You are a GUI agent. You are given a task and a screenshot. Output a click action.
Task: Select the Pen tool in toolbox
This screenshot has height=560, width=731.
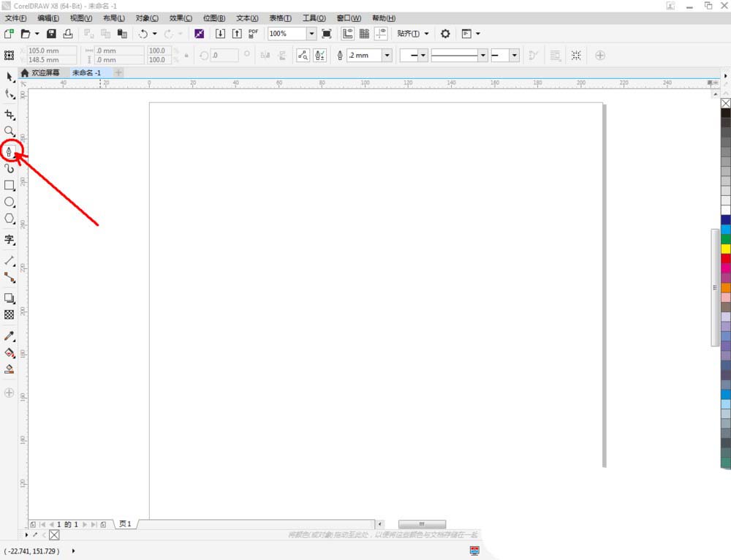pyautogui.click(x=9, y=151)
